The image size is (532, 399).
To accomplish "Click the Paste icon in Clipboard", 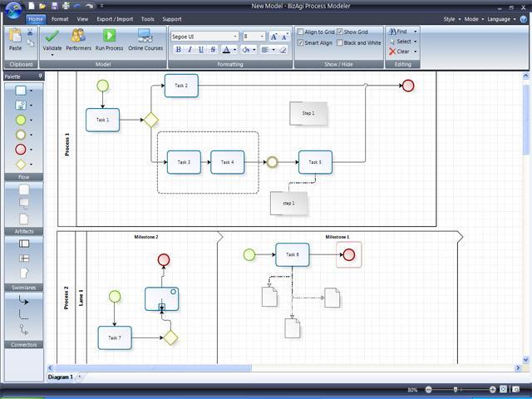I will [15, 36].
